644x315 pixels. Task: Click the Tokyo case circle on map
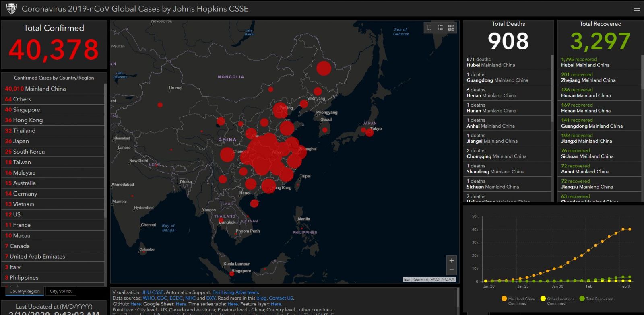click(369, 132)
